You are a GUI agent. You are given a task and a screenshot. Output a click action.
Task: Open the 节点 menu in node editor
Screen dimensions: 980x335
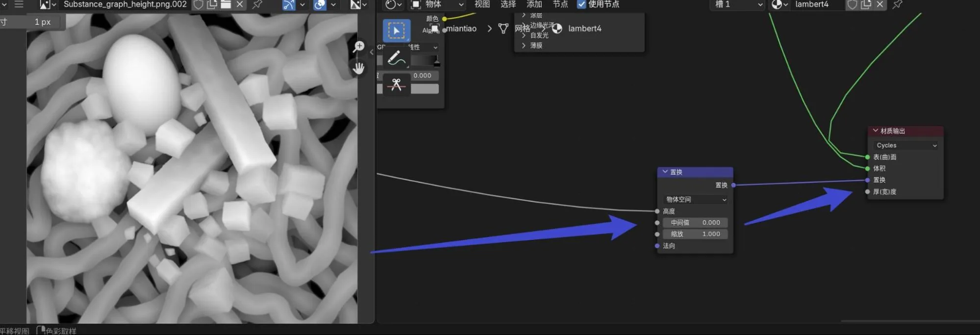click(560, 4)
